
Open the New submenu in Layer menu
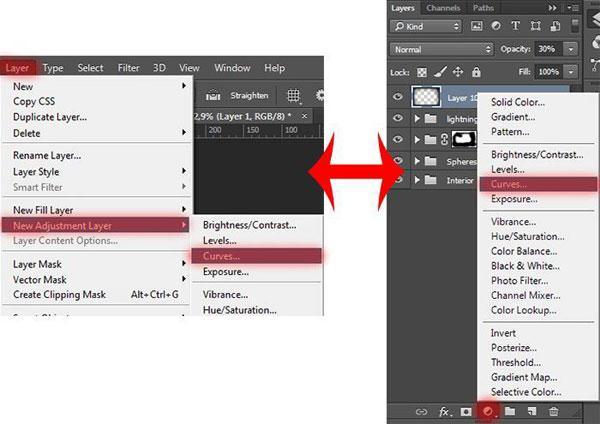[x=95, y=86]
